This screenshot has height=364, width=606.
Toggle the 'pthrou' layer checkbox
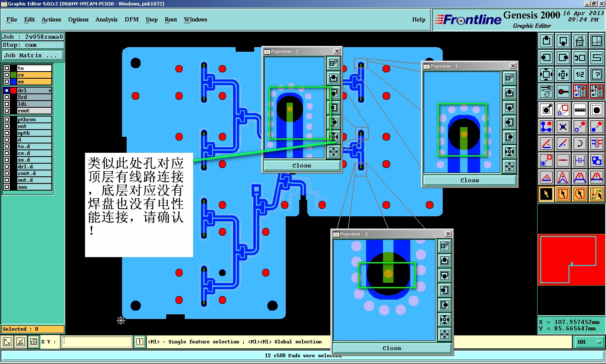pos(7,120)
